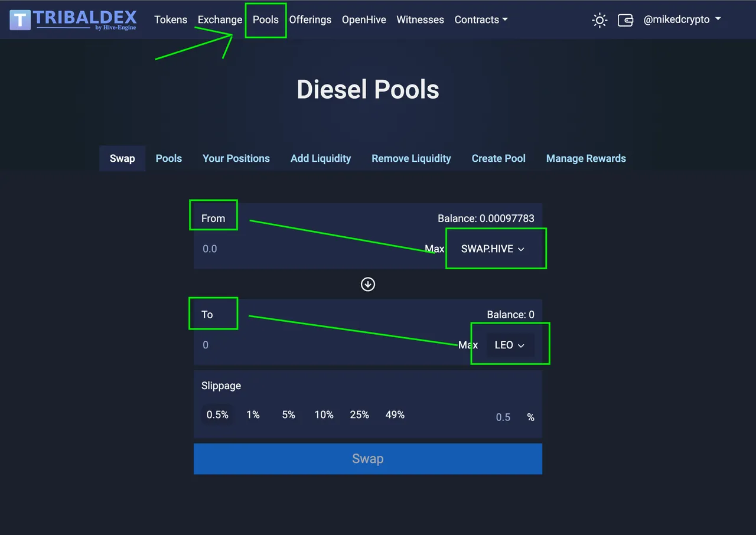756x535 pixels.
Task: Select 10% slippage
Action: tap(324, 415)
